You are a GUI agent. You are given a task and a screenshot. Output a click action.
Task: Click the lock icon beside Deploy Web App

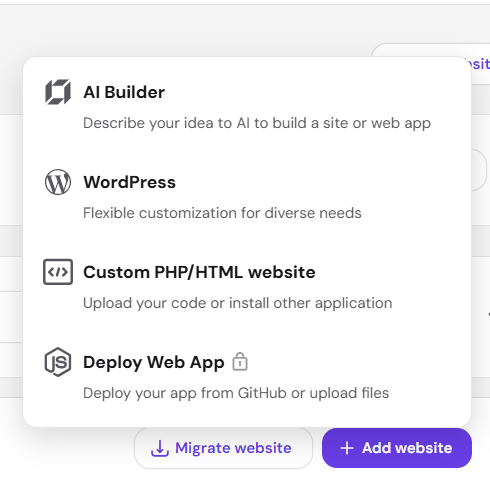(x=240, y=362)
